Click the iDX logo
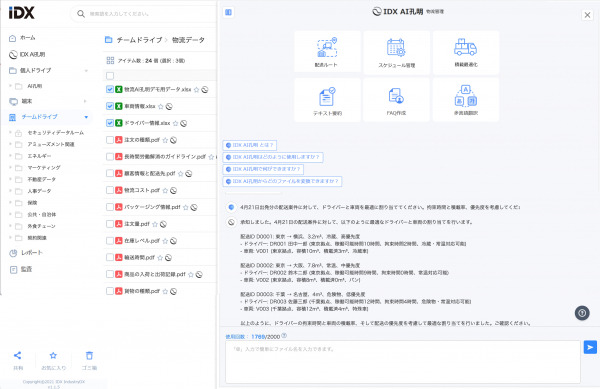The width and height of the screenshot is (600, 389). click(21, 13)
